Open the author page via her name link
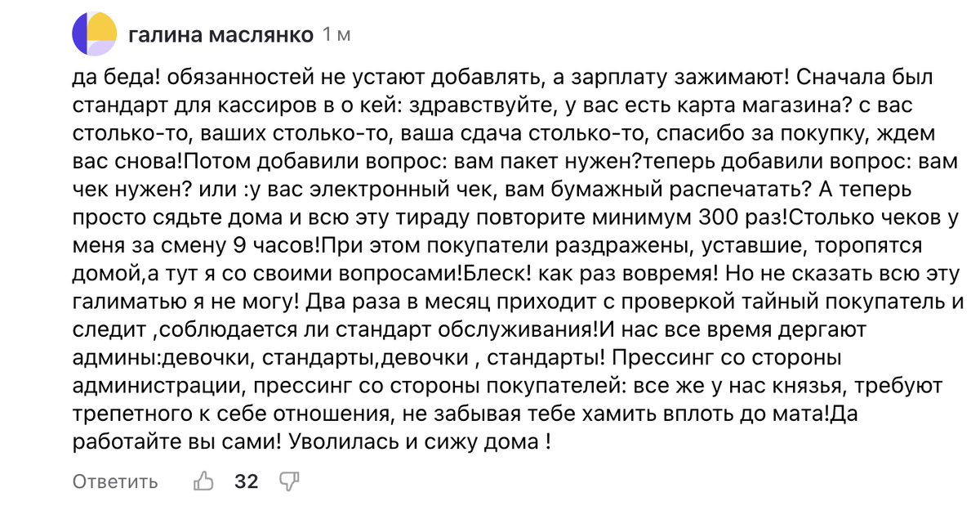This screenshot has width=980, height=519. tap(222, 34)
